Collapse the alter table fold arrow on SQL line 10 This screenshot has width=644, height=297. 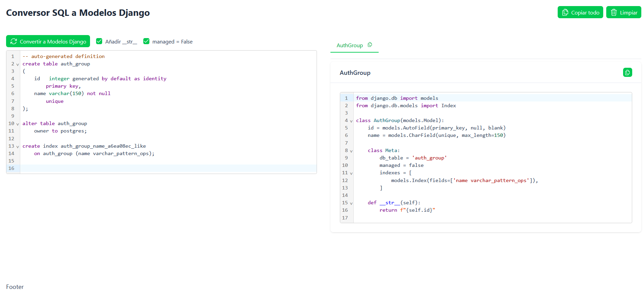[x=18, y=124]
